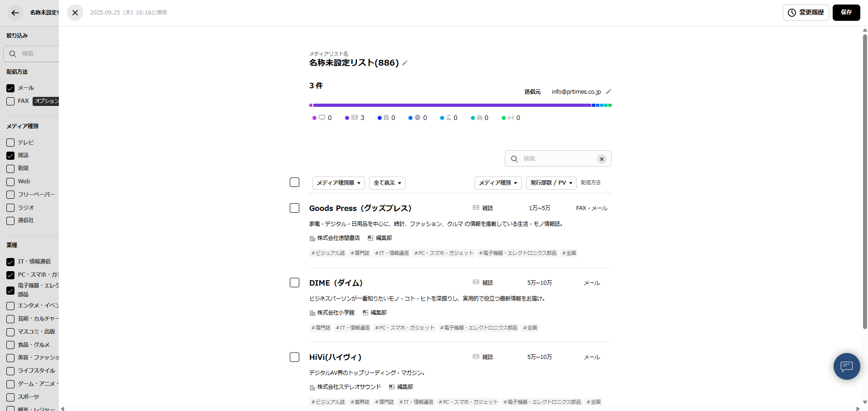This screenshot has height=411, width=868.
Task: Click the メディア種別 column header button
Action: 498,183
